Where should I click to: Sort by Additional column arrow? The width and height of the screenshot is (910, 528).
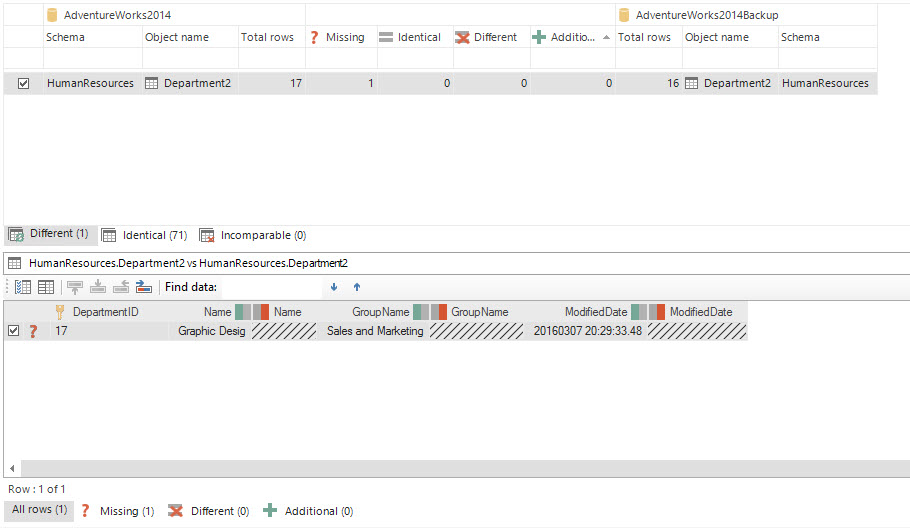coord(606,37)
